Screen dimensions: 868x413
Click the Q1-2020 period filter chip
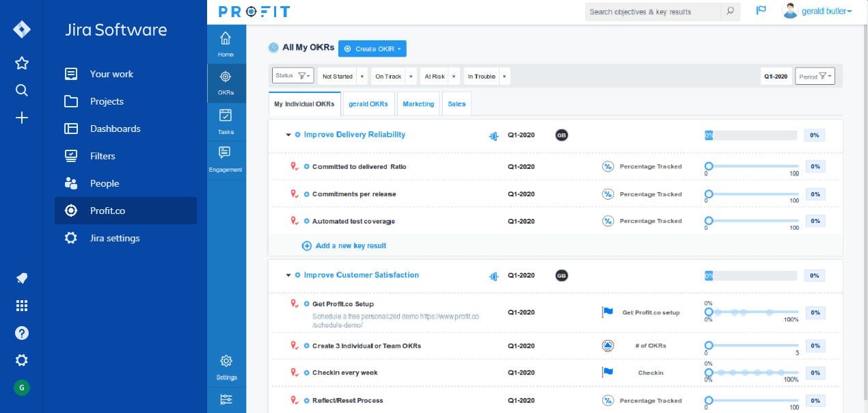point(776,77)
